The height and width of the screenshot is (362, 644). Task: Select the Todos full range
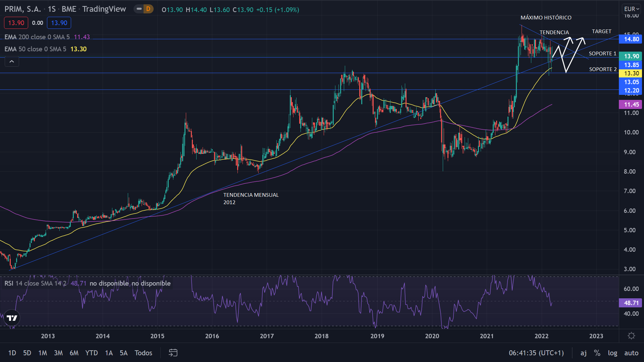[x=143, y=353]
